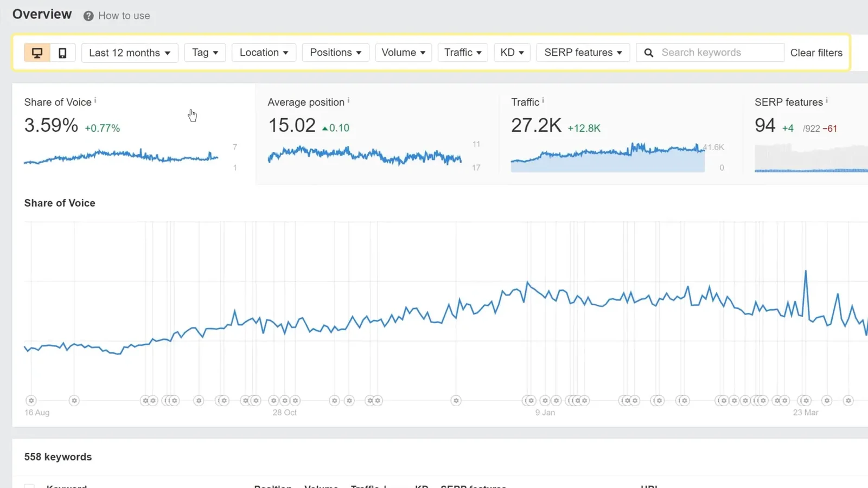Image resolution: width=868 pixels, height=488 pixels.
Task: Expand the Tag filter dropdown
Action: tap(205, 53)
